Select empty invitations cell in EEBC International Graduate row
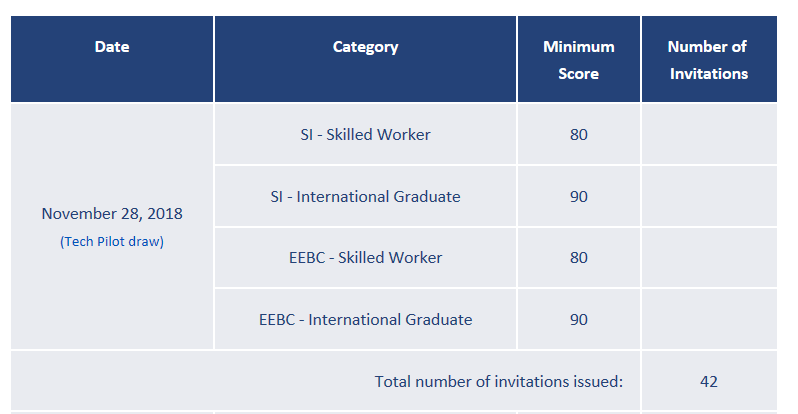 pyautogui.click(x=708, y=320)
